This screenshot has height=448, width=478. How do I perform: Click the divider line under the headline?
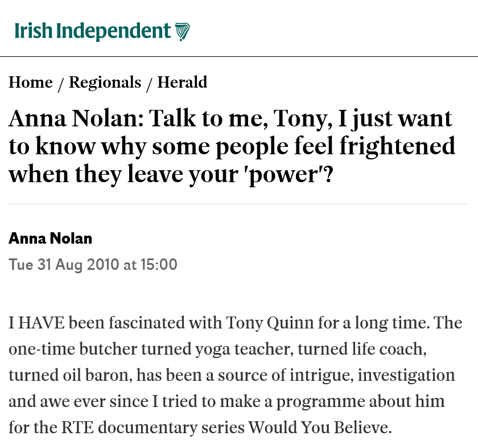[238, 204]
